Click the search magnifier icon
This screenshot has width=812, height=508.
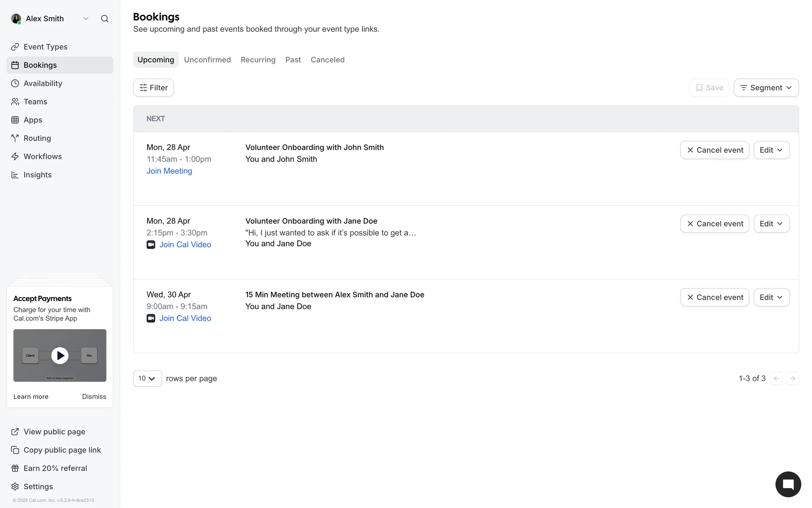coord(104,19)
